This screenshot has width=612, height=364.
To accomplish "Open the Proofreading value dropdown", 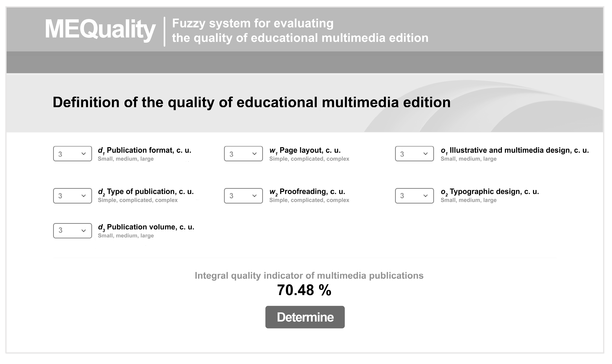I will tap(243, 196).
